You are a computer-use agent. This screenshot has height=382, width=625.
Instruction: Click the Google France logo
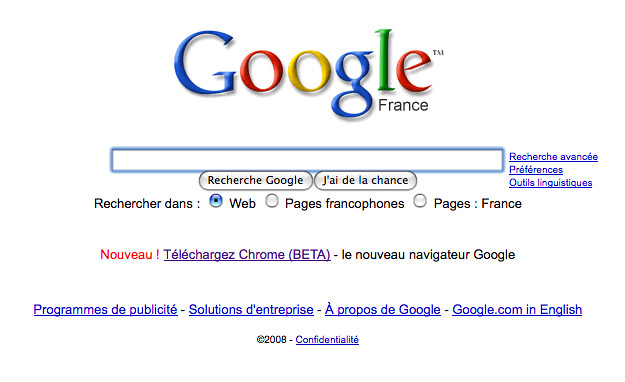click(309, 74)
